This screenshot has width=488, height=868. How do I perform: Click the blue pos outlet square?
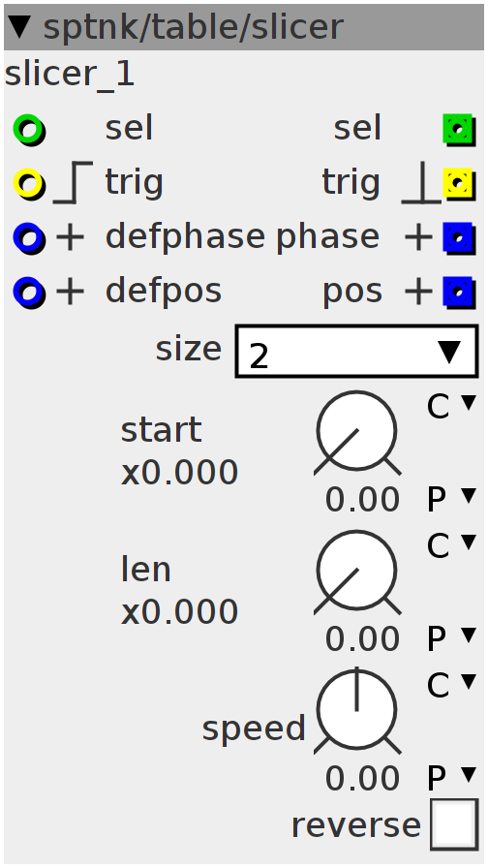[459, 293]
